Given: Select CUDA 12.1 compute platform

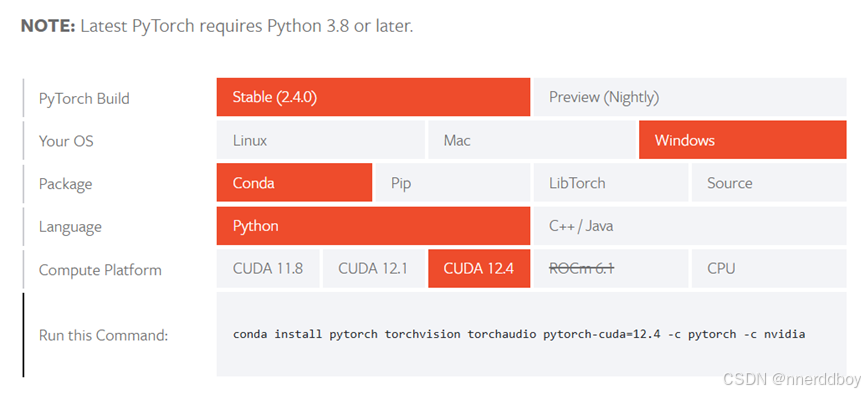Looking at the screenshot, I should pos(373,269).
